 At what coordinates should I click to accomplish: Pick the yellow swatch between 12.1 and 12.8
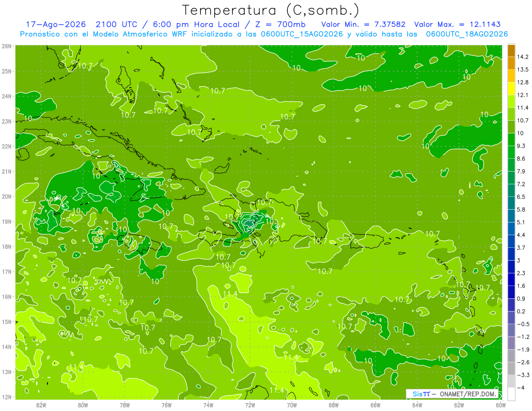[x=511, y=89]
